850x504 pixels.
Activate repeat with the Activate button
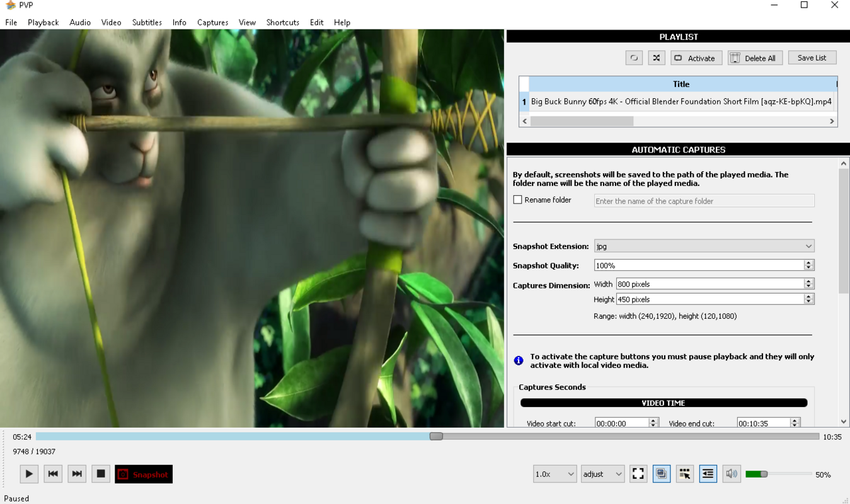[x=696, y=58]
